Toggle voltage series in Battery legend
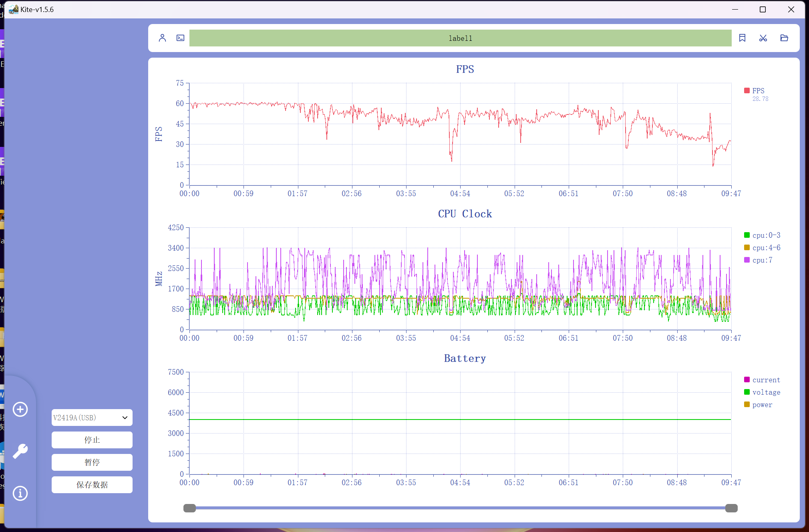This screenshot has width=809, height=532. (765, 392)
